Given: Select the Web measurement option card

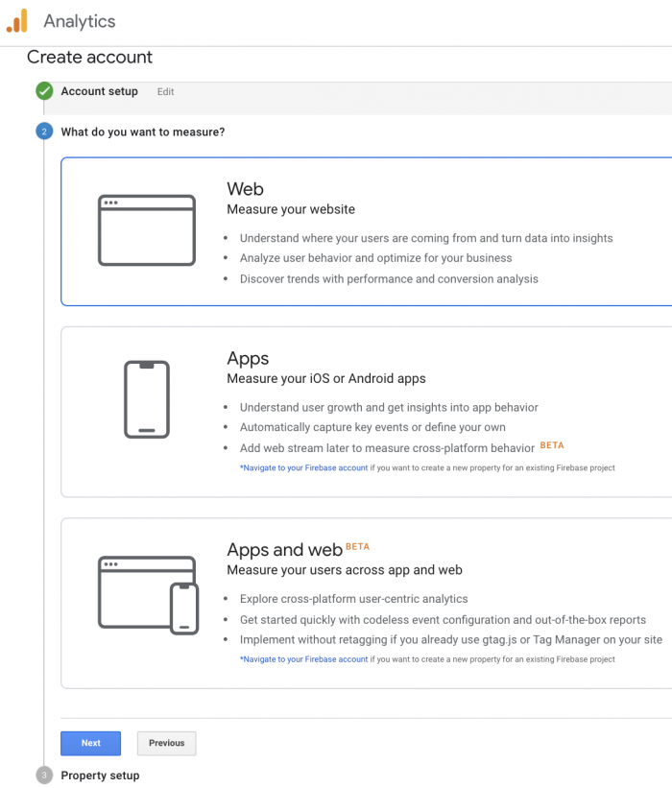Looking at the screenshot, I should point(367,231).
